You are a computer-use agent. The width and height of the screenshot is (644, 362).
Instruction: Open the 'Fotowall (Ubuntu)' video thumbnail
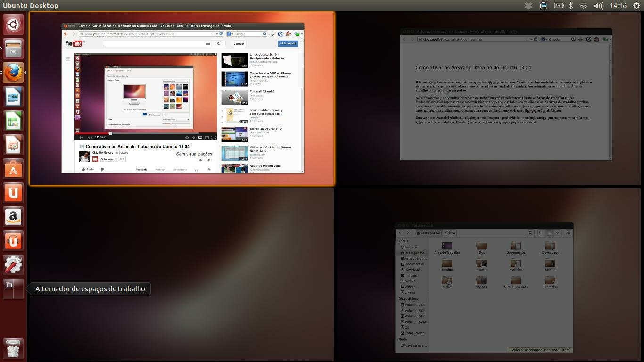234,98
